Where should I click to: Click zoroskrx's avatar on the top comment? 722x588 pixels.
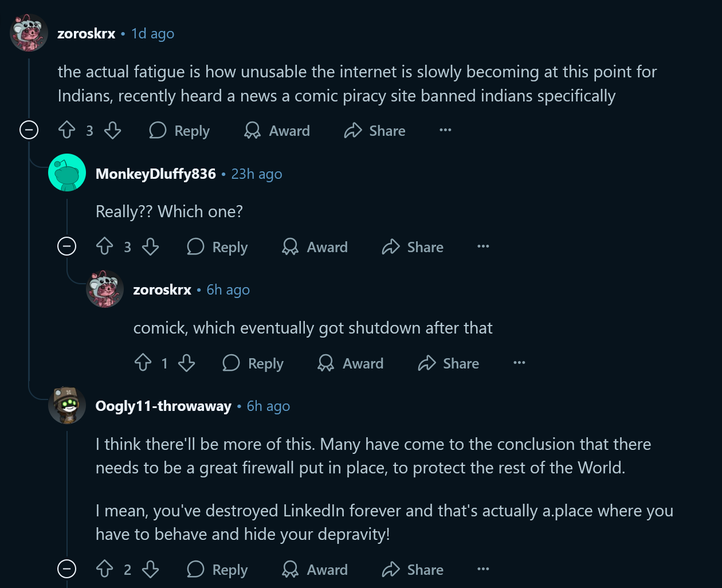point(29,33)
